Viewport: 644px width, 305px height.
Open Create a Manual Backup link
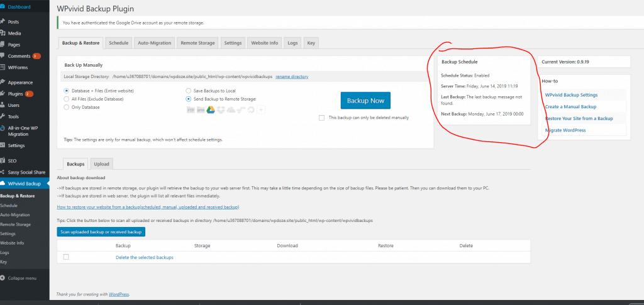pyautogui.click(x=570, y=107)
